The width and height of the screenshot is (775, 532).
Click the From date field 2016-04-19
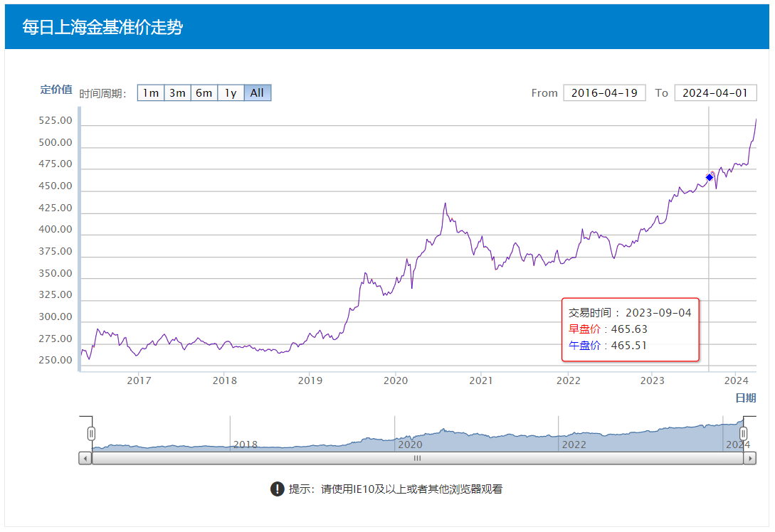pos(604,93)
